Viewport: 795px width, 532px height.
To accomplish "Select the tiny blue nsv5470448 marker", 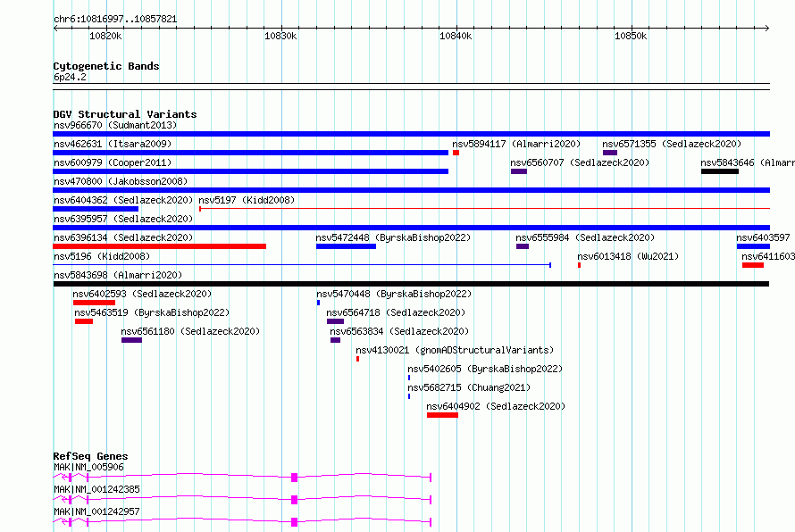I will [318, 303].
